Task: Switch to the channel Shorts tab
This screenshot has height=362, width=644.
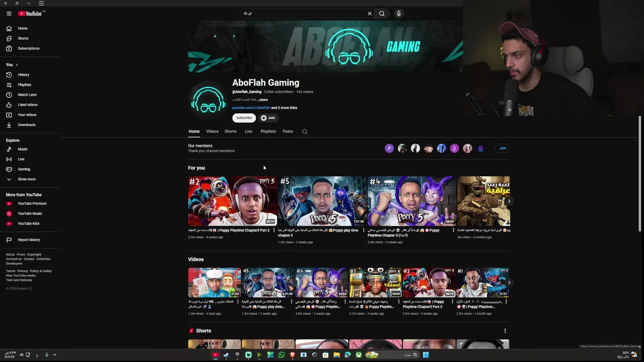Action: point(230,132)
